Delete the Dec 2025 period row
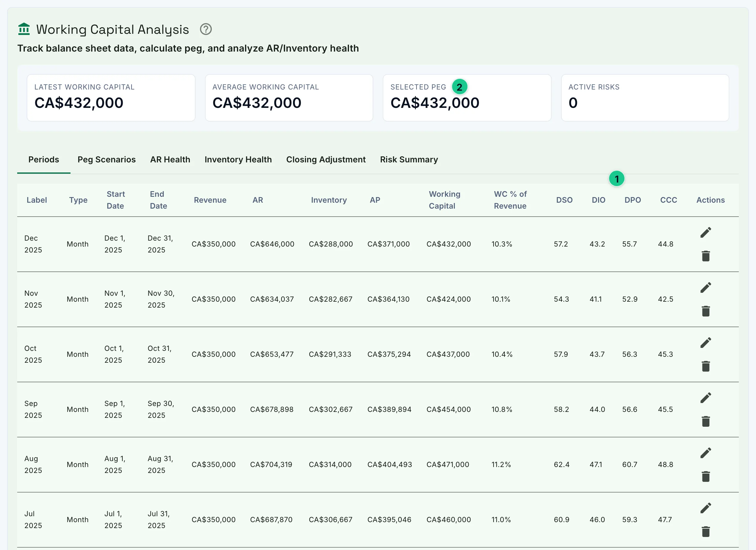The height and width of the screenshot is (550, 756). click(706, 256)
